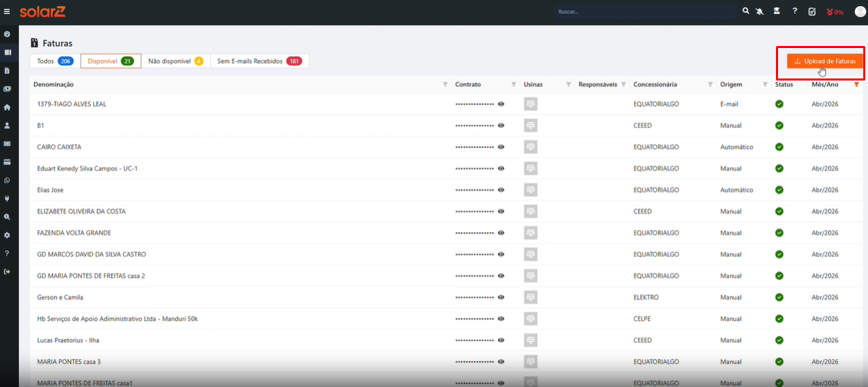Open the hamburger menu next to solarZ logo
The width and height of the screenshot is (868, 387).
(x=7, y=12)
